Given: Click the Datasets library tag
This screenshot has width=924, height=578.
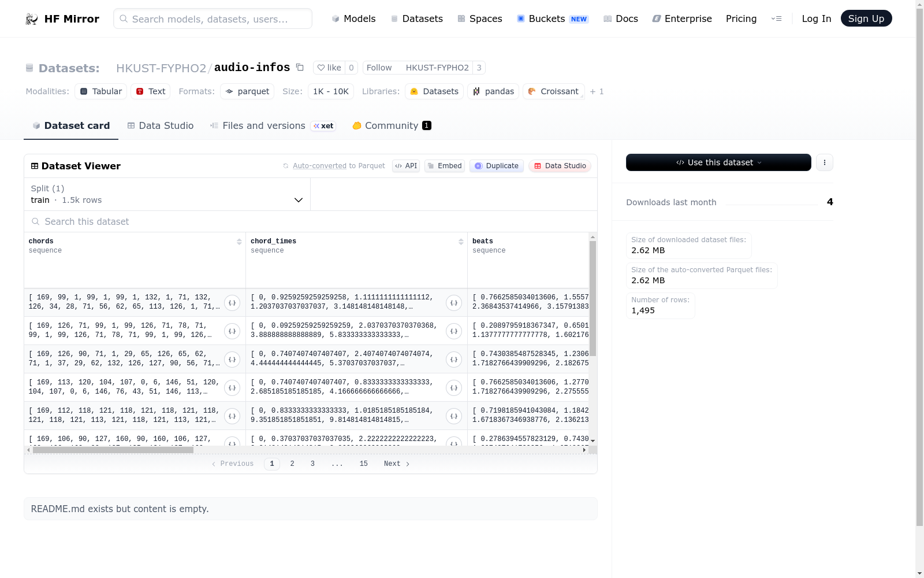Looking at the screenshot, I should (x=434, y=91).
